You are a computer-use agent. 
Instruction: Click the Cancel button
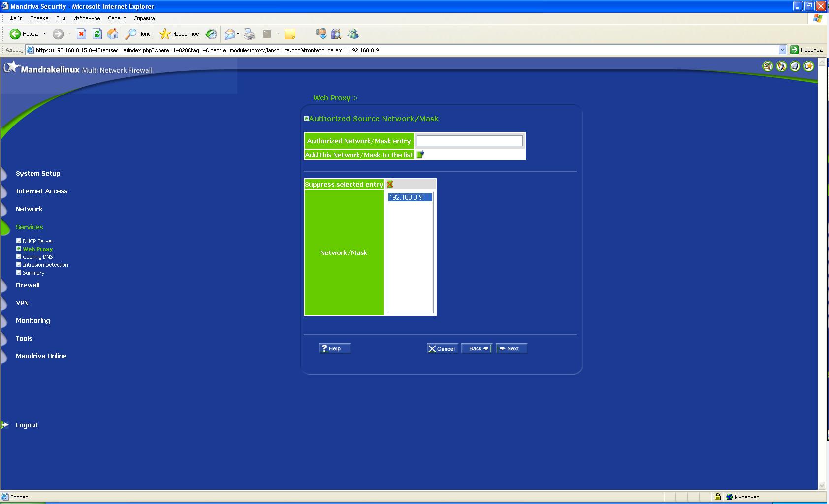point(443,348)
